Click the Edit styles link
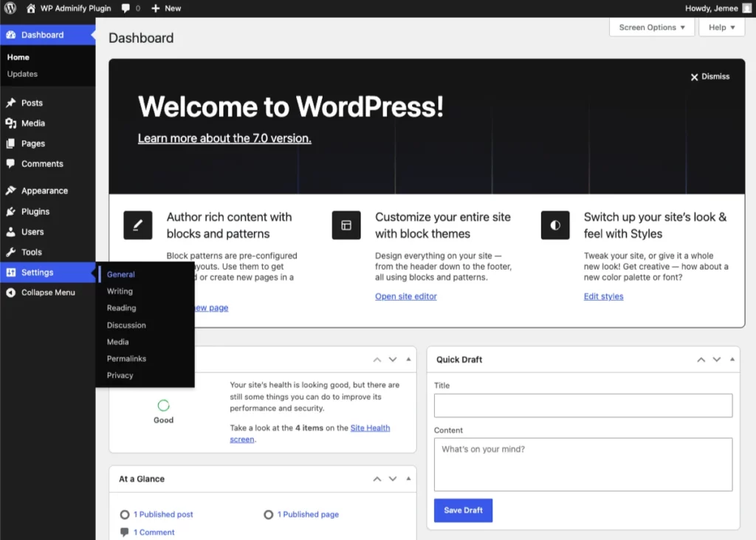 coord(604,296)
